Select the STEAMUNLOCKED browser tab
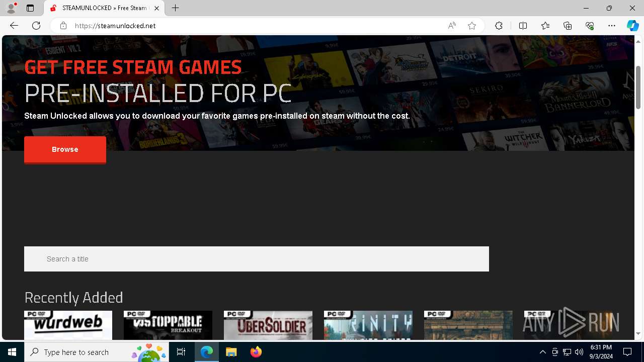The height and width of the screenshot is (362, 644). click(x=105, y=8)
